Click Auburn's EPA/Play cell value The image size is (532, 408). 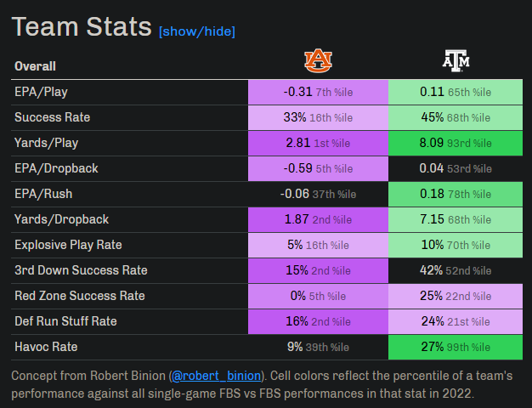tap(318, 92)
